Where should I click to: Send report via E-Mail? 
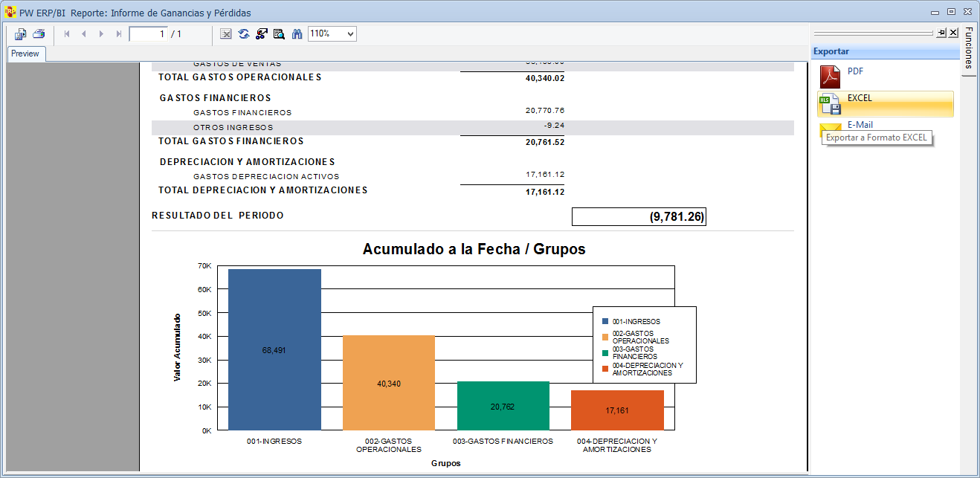[x=860, y=125]
